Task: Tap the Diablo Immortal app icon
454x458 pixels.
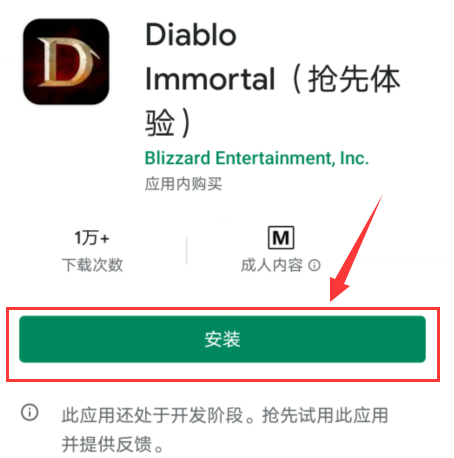Action: pos(66,62)
